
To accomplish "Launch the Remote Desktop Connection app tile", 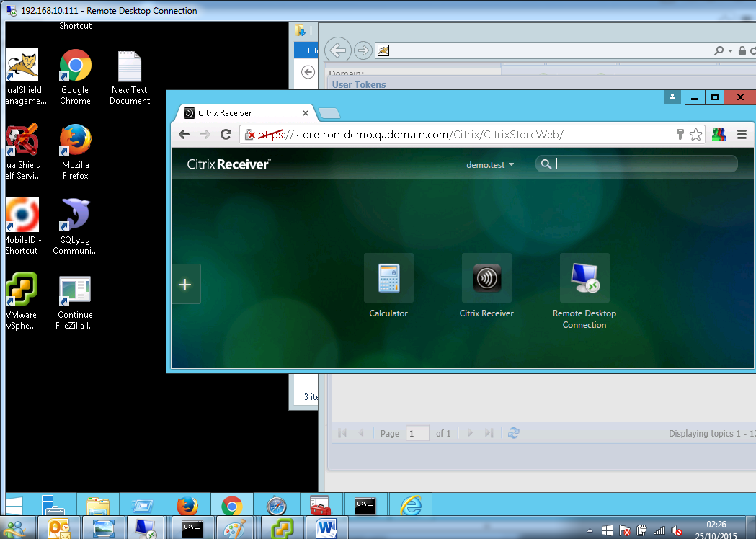I will [x=584, y=278].
